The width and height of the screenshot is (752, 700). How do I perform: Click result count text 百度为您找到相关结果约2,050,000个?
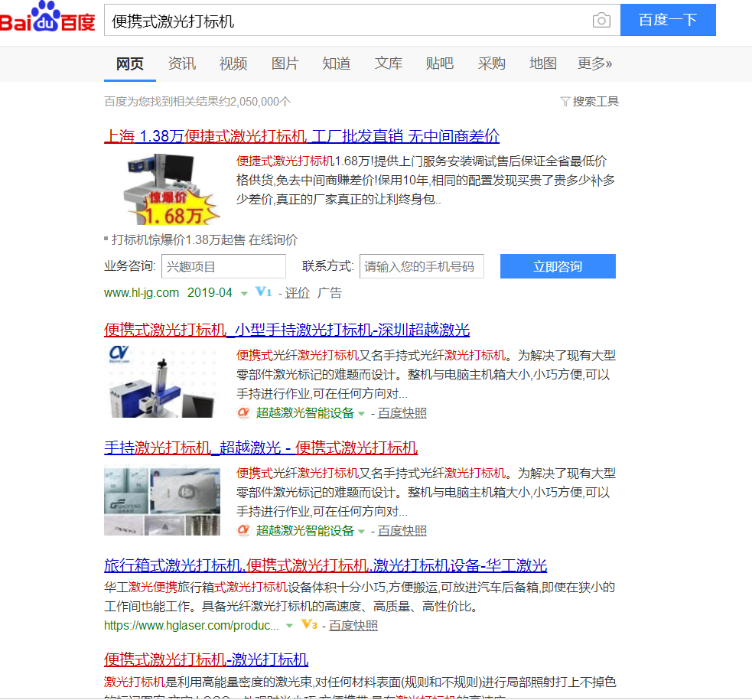[x=197, y=102]
